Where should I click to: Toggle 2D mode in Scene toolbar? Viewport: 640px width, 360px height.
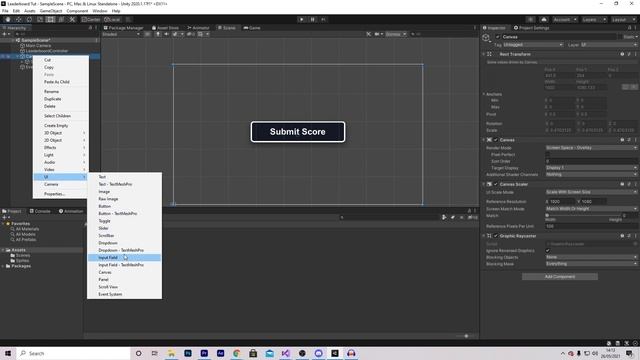point(147,34)
